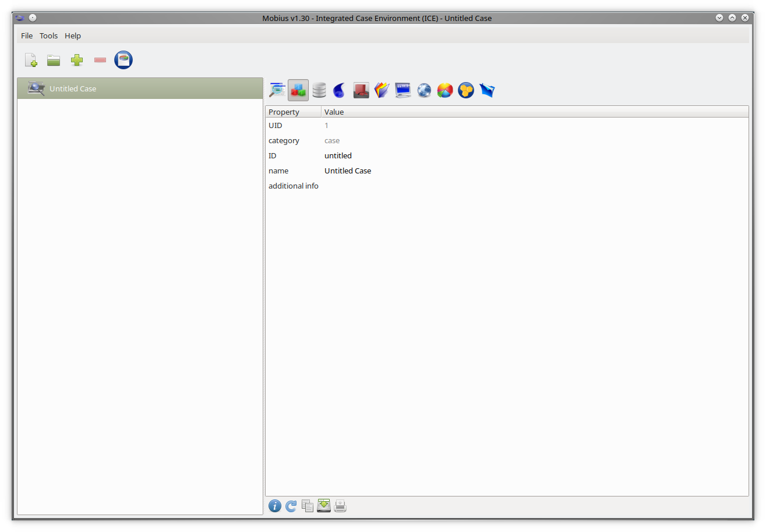Select the colorful folders icon

click(382, 90)
